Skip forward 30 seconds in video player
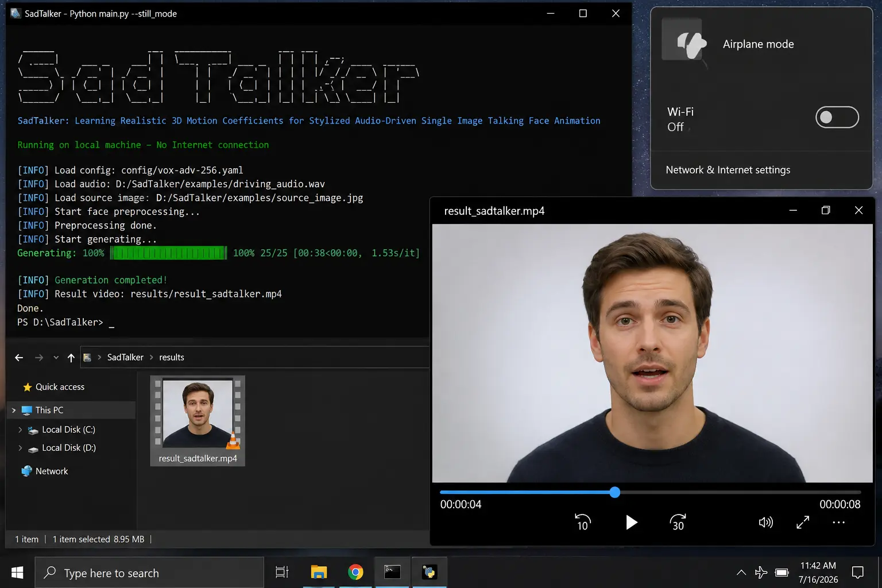Viewport: 882px width, 588px height. coord(678,522)
